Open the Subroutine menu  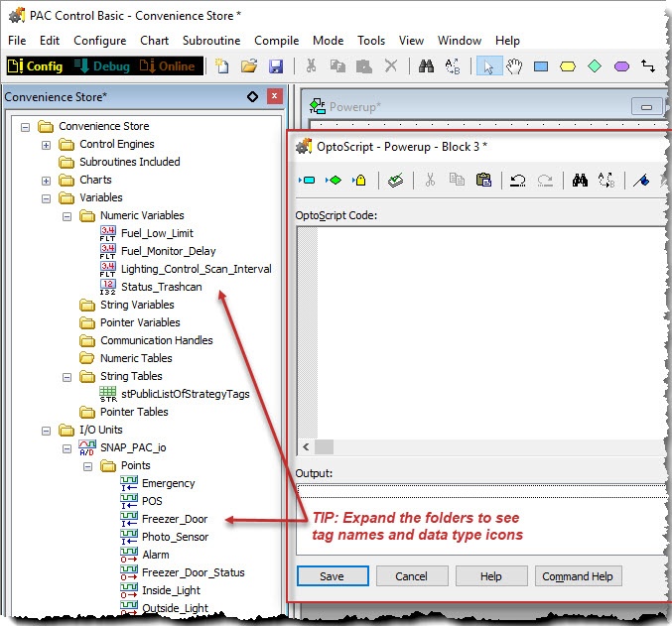click(x=211, y=41)
